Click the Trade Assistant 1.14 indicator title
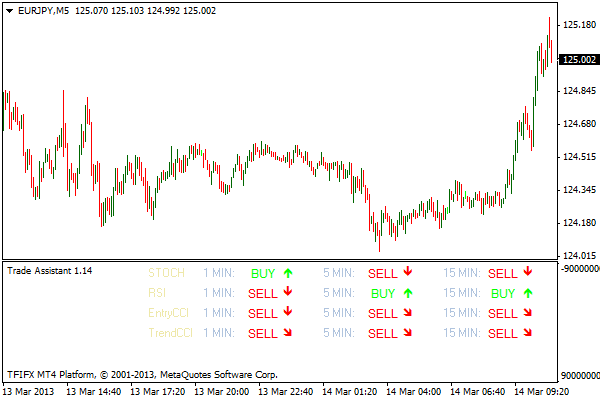The height and width of the screenshot is (400, 600). tap(49, 270)
